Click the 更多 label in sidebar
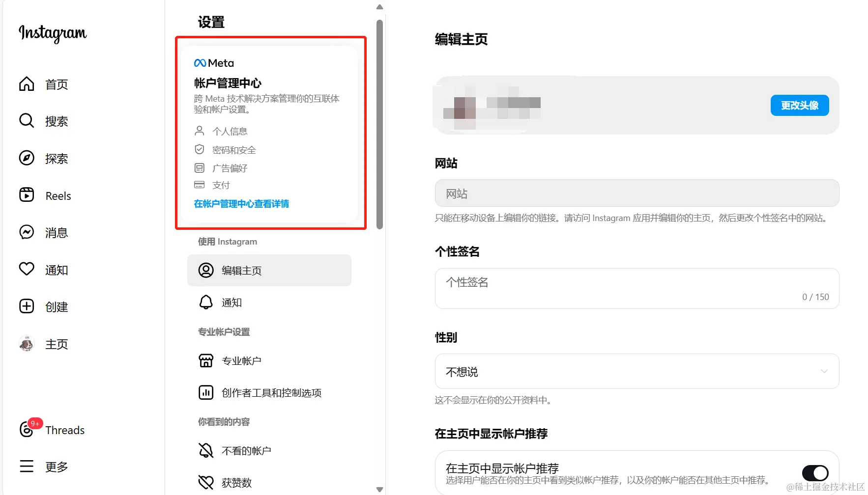 [57, 467]
